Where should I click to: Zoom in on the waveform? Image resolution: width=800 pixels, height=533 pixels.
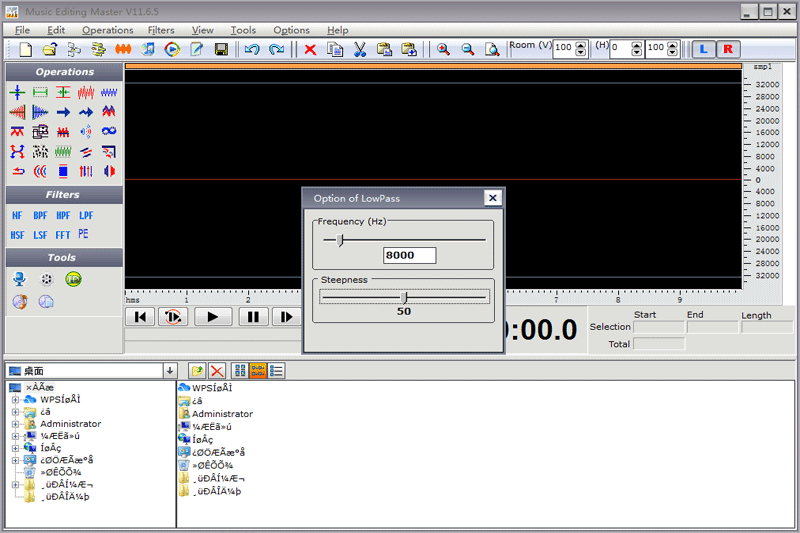click(x=443, y=49)
